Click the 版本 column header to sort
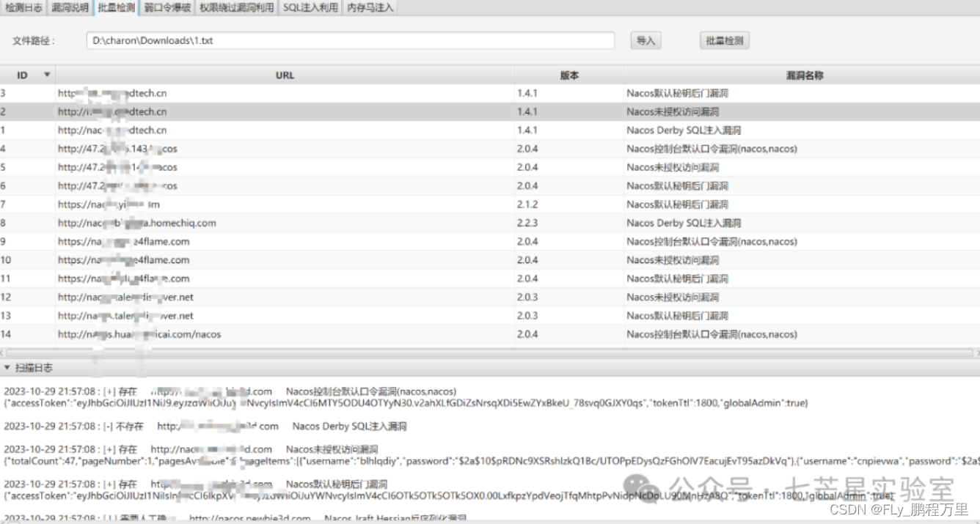The width and height of the screenshot is (980, 524). (x=571, y=75)
